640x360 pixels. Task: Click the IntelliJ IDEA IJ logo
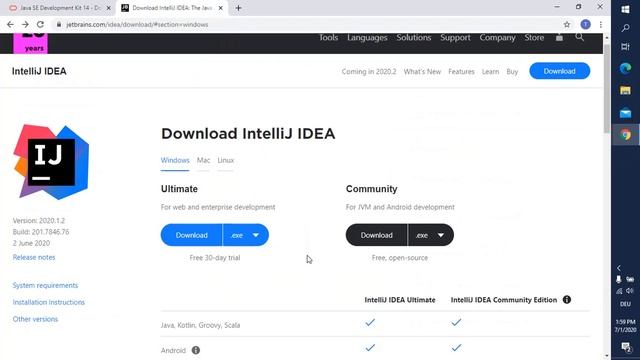click(x=51, y=162)
